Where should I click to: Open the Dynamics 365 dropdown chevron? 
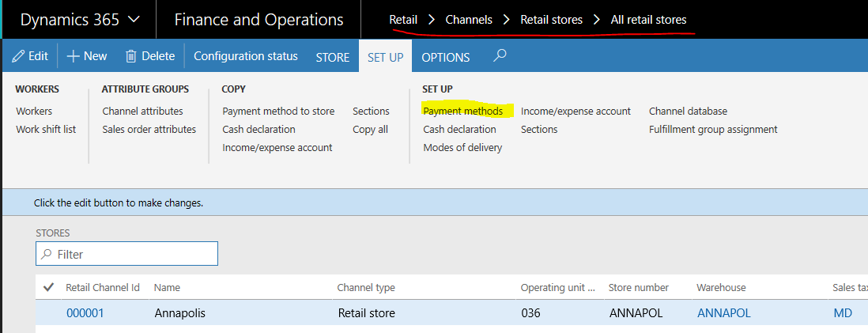[134, 20]
